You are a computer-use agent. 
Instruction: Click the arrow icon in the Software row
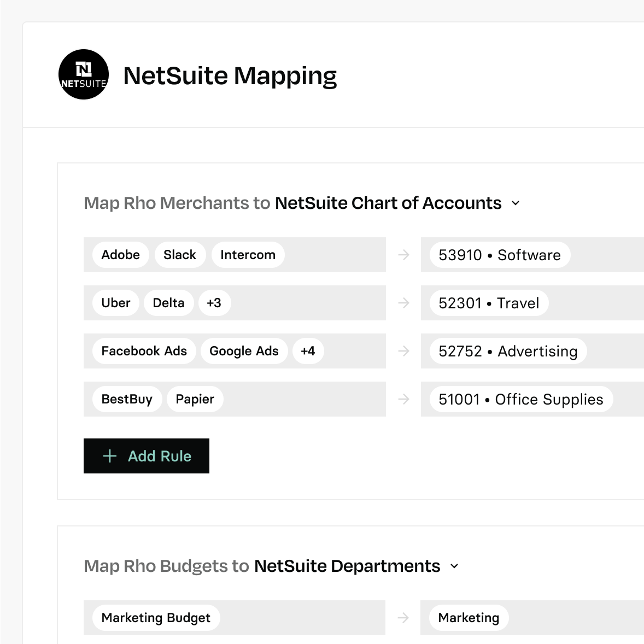404,255
